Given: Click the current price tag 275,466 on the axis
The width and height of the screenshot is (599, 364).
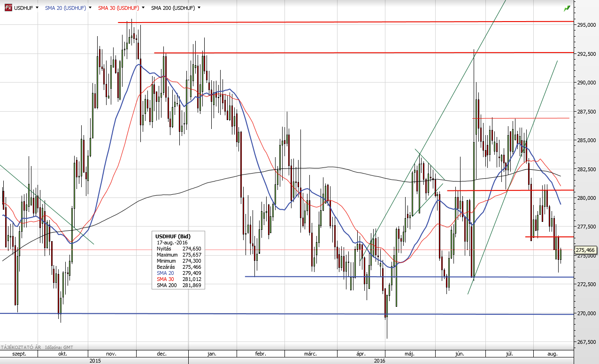Looking at the screenshot, I should coord(586,250).
